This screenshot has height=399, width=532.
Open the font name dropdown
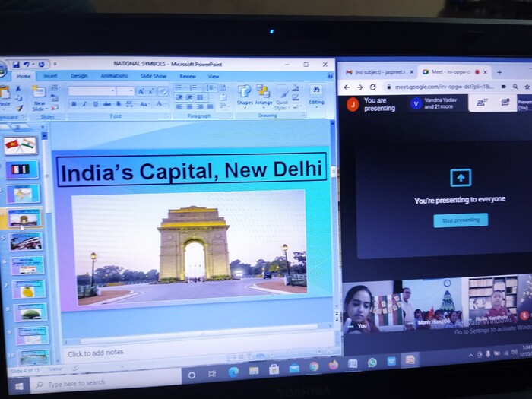(112, 91)
